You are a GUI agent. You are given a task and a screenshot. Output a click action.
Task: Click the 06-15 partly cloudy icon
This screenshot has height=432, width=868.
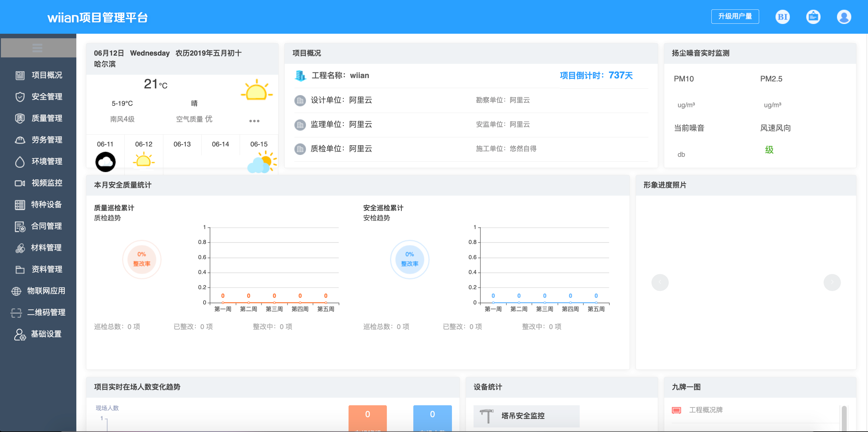262,162
